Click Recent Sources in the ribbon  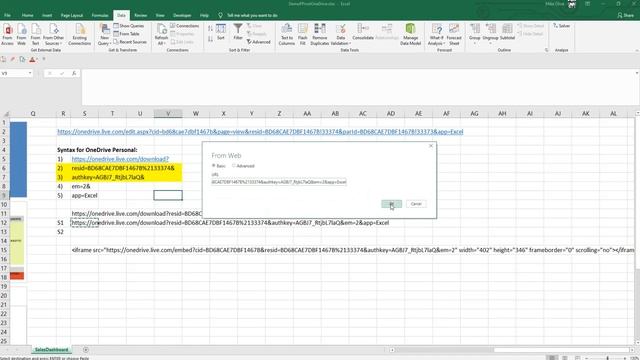[130, 42]
